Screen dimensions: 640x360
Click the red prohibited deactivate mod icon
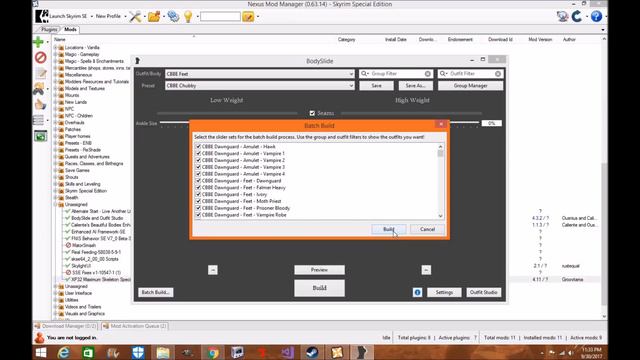40,58
